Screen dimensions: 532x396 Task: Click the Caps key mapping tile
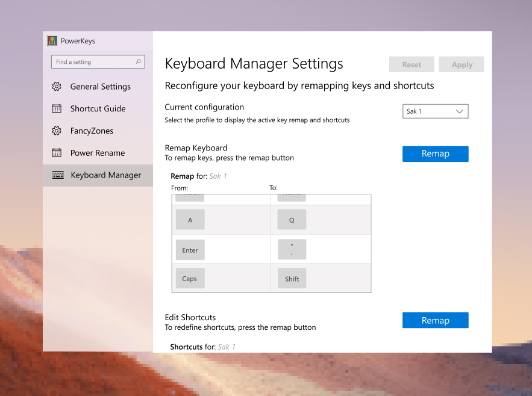[x=190, y=278]
